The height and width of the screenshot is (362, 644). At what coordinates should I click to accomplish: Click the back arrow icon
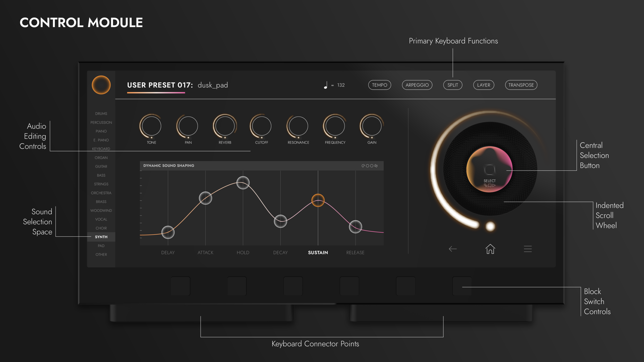[453, 249]
